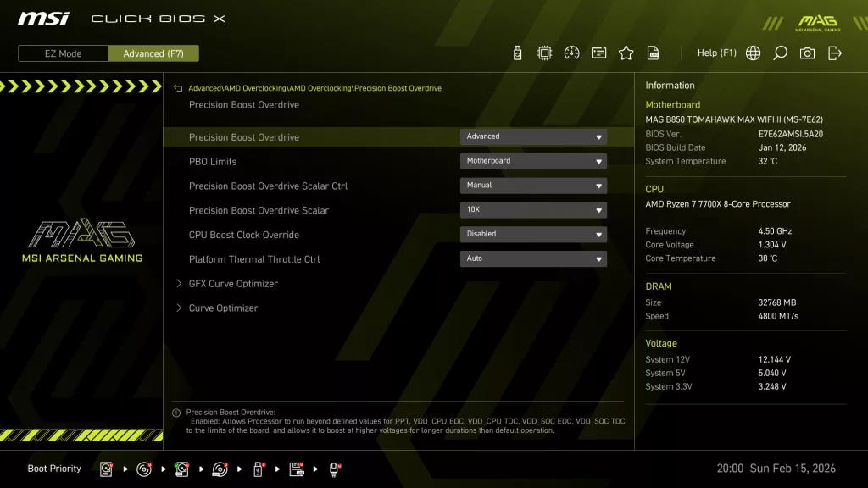Open the search magnifier icon
Viewport: 868px width, 488px height.
pos(780,52)
